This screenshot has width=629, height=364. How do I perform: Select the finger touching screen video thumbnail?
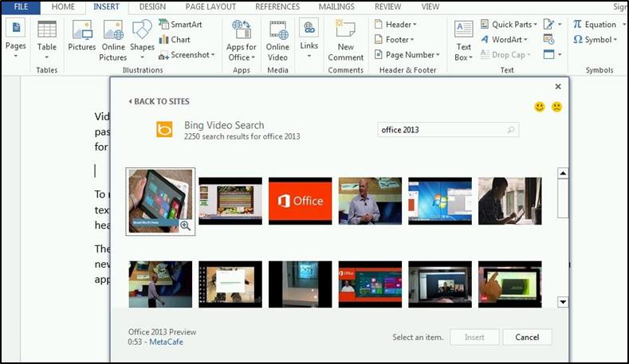point(510,284)
